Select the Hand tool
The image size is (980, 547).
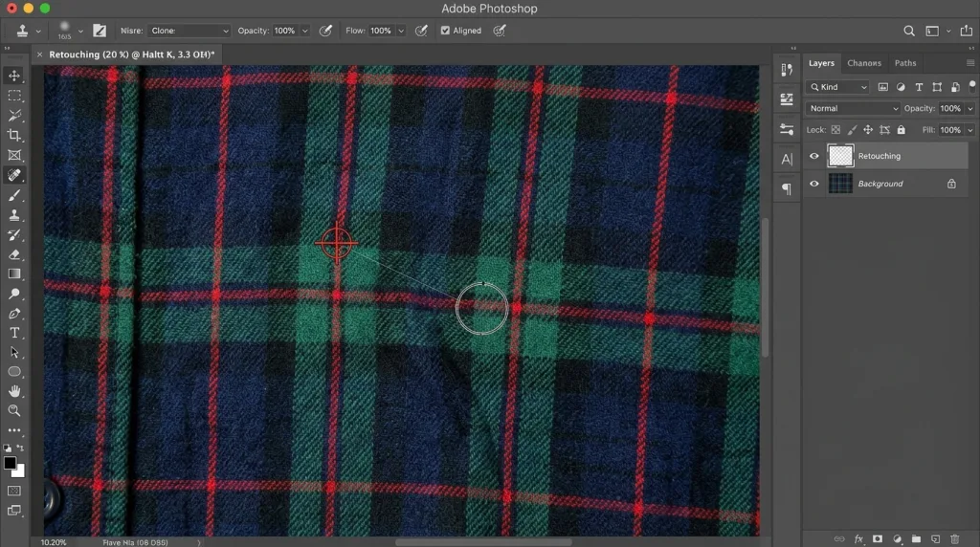click(x=13, y=391)
